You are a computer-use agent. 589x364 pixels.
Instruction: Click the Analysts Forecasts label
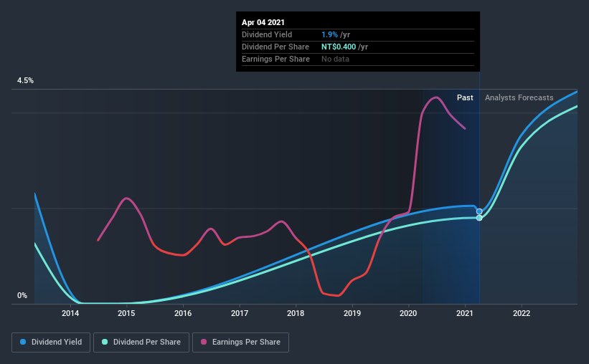pos(519,98)
